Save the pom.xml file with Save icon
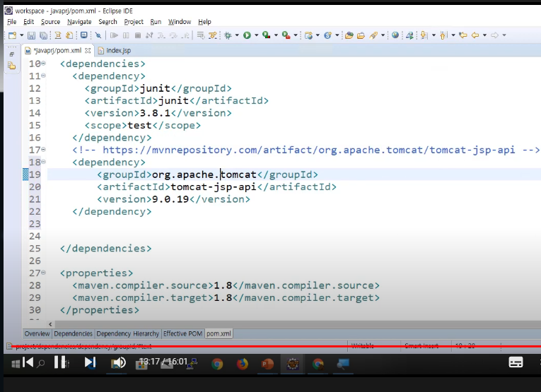 click(31, 35)
